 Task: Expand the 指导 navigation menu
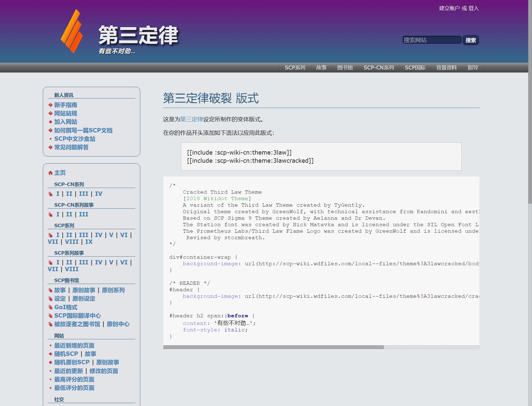pyautogui.click(x=473, y=68)
